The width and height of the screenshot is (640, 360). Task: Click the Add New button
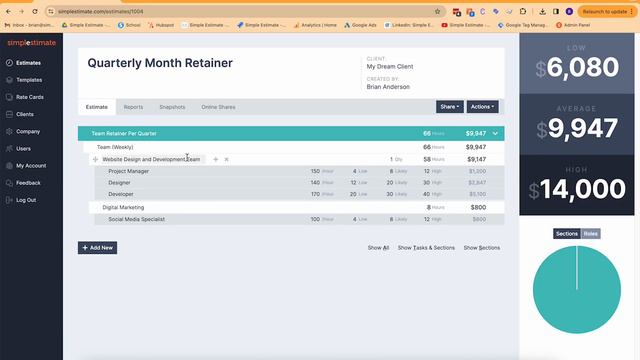[x=98, y=248]
